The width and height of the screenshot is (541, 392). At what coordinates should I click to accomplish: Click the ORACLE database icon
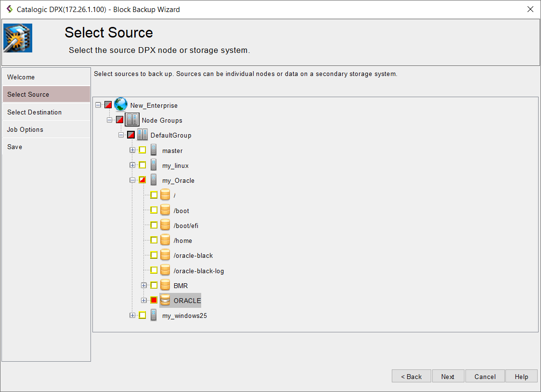(x=165, y=300)
